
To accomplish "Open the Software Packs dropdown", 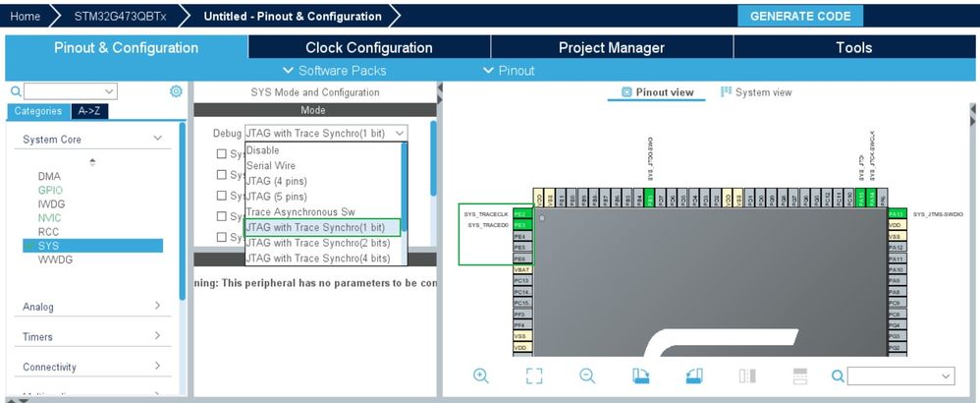I will tap(335, 71).
